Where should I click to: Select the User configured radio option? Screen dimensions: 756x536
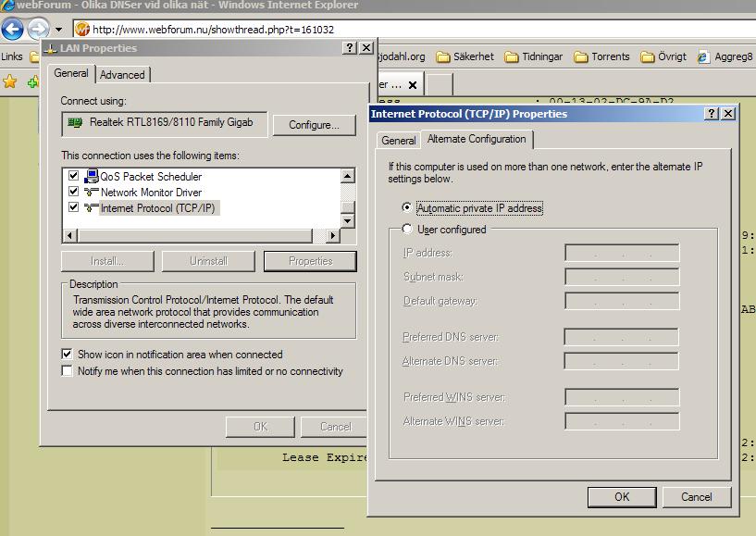pyautogui.click(x=407, y=229)
